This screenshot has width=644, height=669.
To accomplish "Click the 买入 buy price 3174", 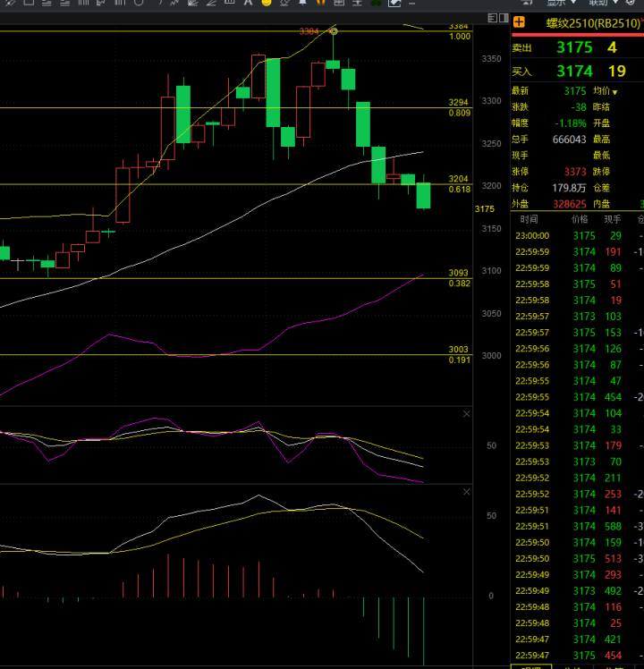I will click(573, 71).
